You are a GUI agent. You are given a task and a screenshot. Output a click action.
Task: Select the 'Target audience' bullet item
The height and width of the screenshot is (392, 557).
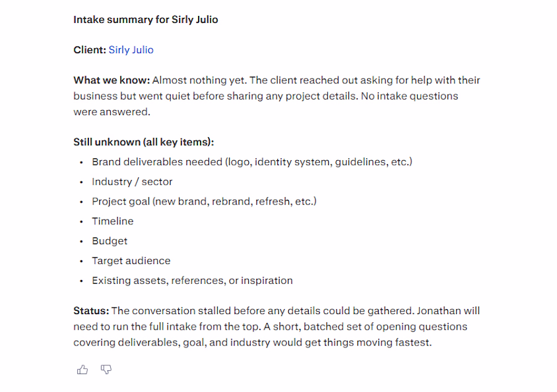[x=131, y=261]
